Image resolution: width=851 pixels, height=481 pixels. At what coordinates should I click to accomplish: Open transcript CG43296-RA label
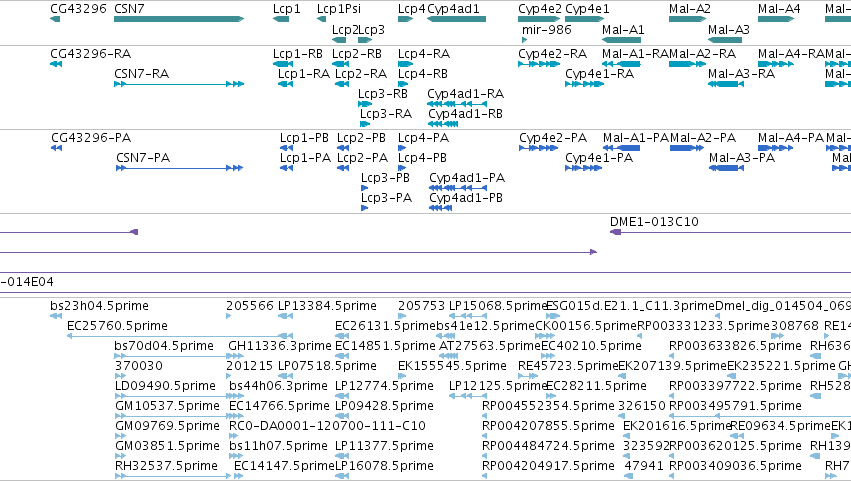click(x=91, y=54)
